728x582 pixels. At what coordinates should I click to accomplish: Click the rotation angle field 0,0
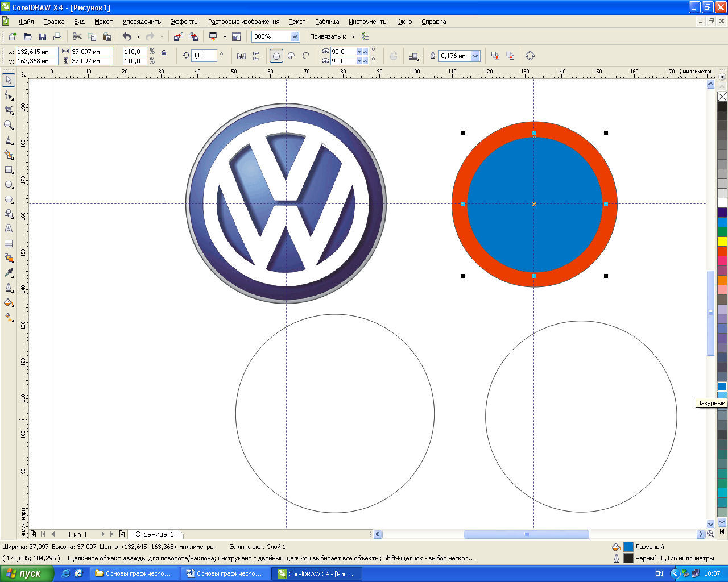tap(204, 56)
